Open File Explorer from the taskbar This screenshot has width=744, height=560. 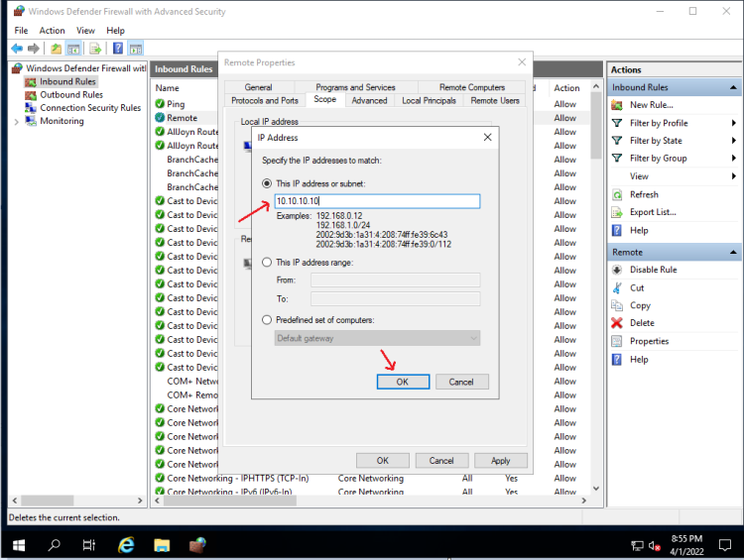click(x=162, y=545)
